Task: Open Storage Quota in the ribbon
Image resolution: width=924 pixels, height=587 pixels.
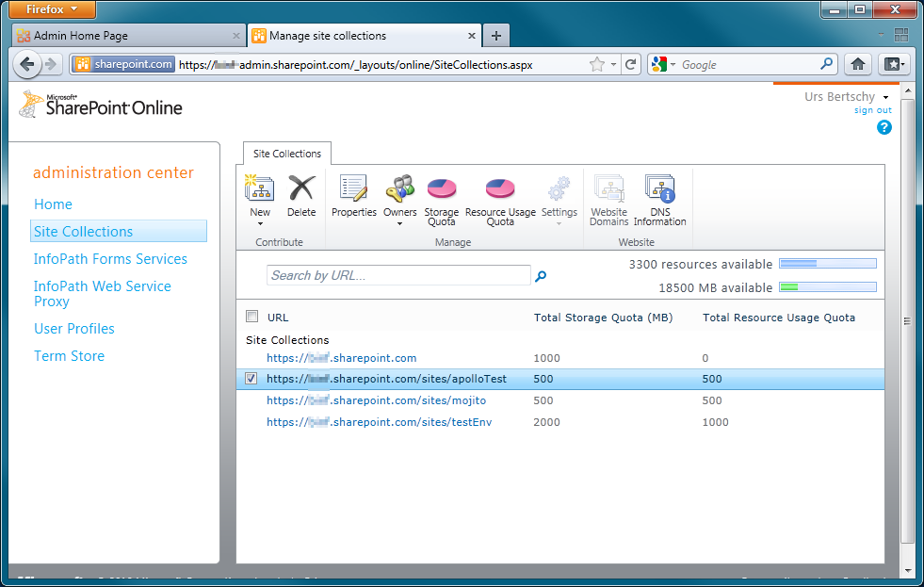Action: [441, 190]
